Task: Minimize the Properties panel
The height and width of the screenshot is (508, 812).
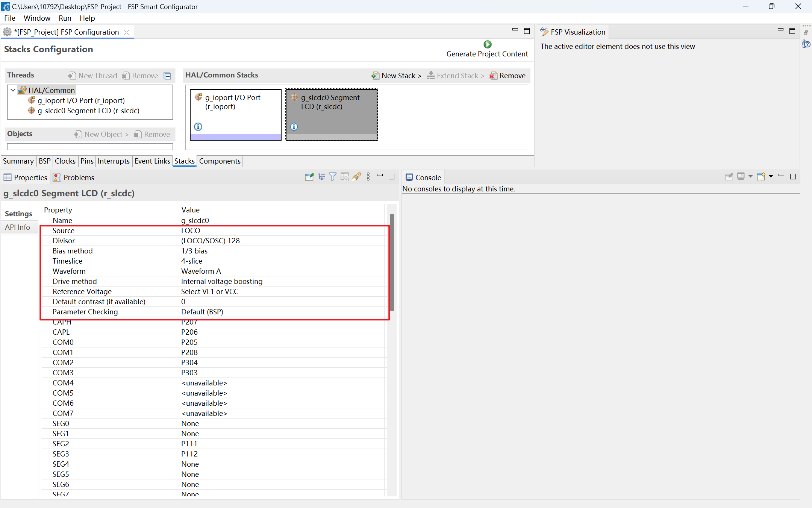Action: pyautogui.click(x=380, y=175)
